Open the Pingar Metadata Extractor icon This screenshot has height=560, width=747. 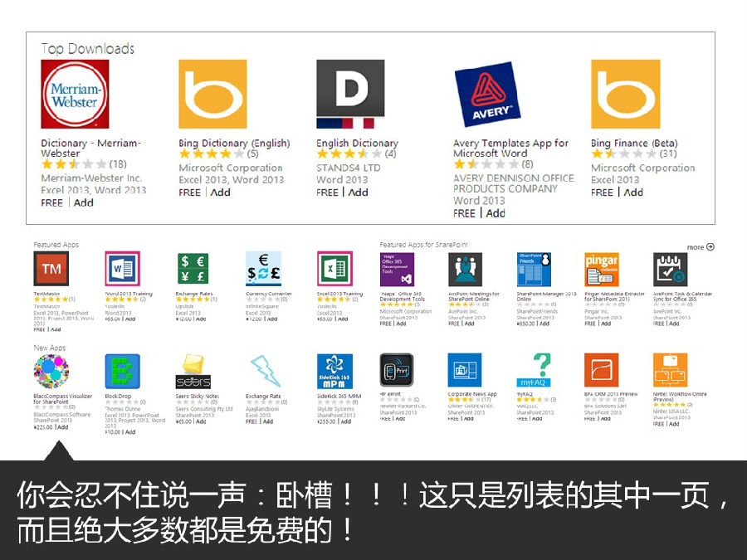click(x=602, y=270)
